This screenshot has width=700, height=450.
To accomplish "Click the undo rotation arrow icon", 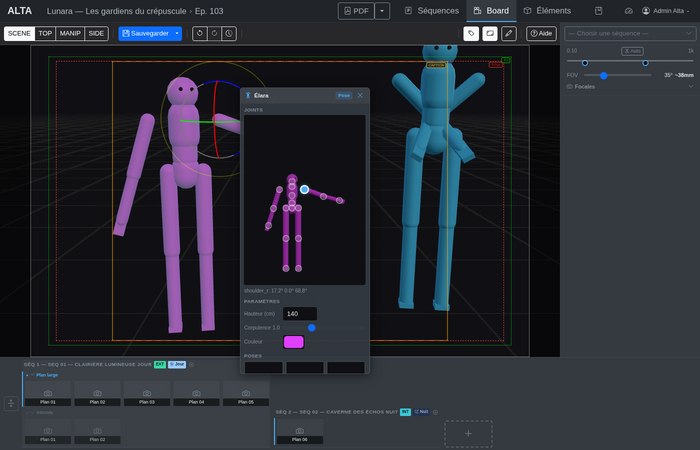I will (200, 33).
